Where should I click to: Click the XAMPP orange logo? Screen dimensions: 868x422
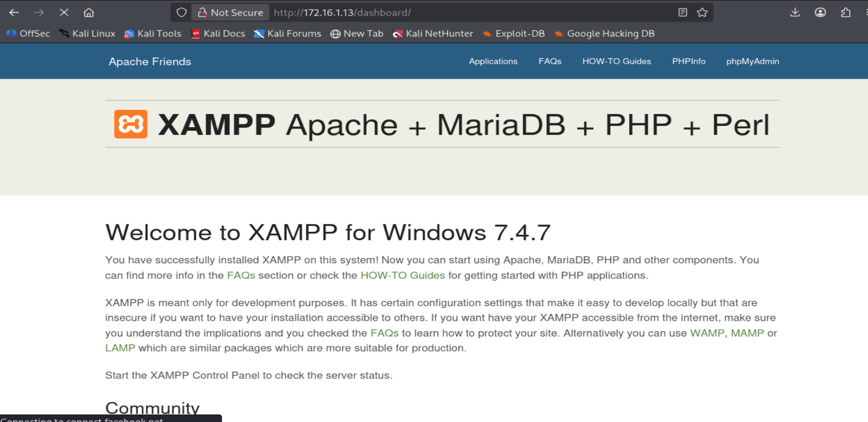[131, 124]
